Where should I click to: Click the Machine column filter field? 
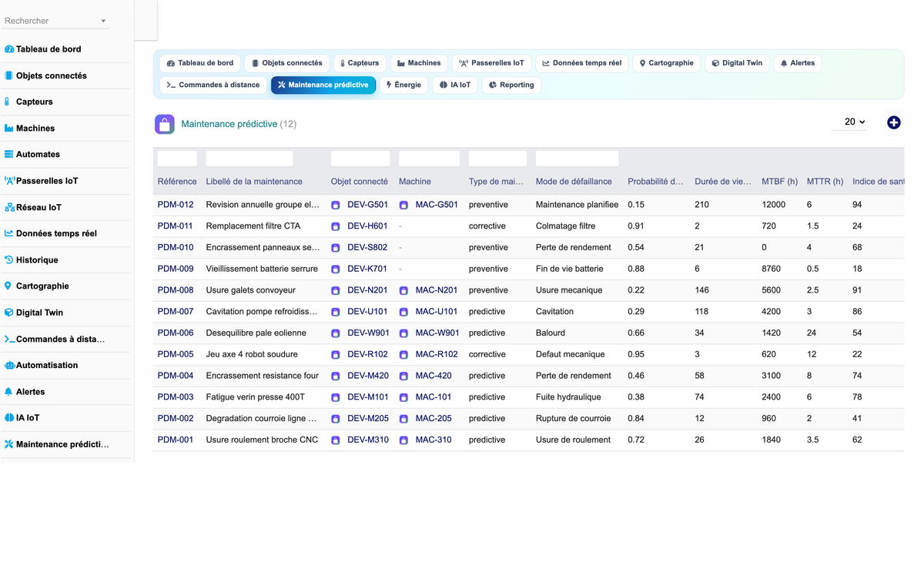click(x=429, y=159)
